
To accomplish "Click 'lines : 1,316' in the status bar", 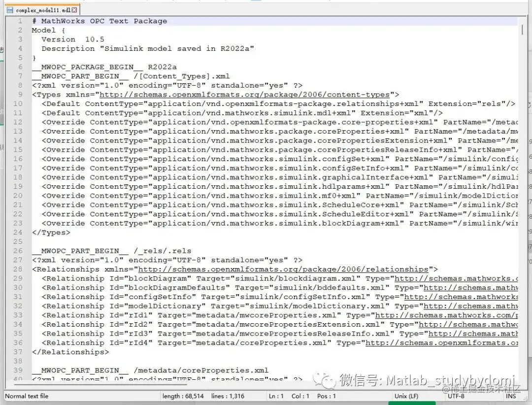I will tap(228, 396).
